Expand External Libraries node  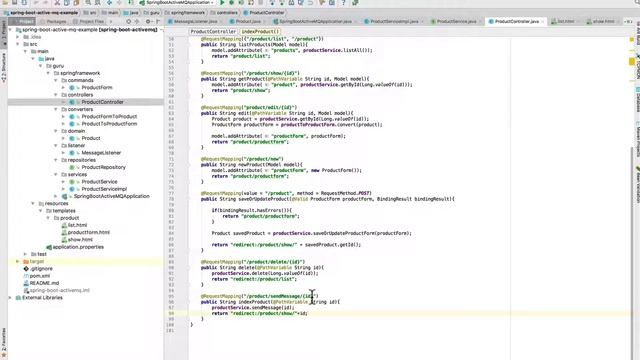10,298
